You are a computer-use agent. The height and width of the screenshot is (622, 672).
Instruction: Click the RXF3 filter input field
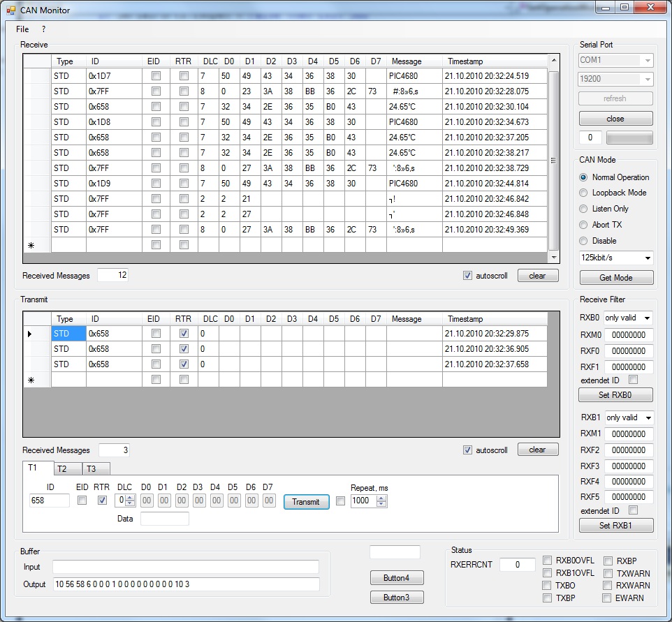tap(628, 466)
